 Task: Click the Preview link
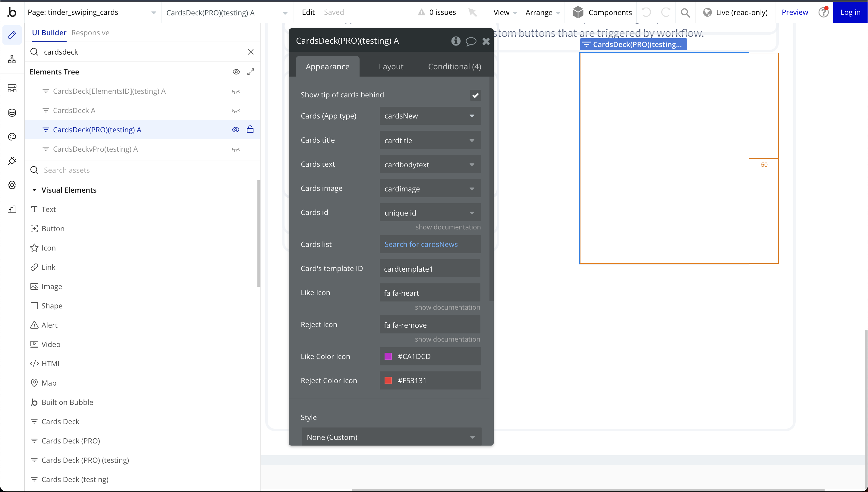point(795,12)
